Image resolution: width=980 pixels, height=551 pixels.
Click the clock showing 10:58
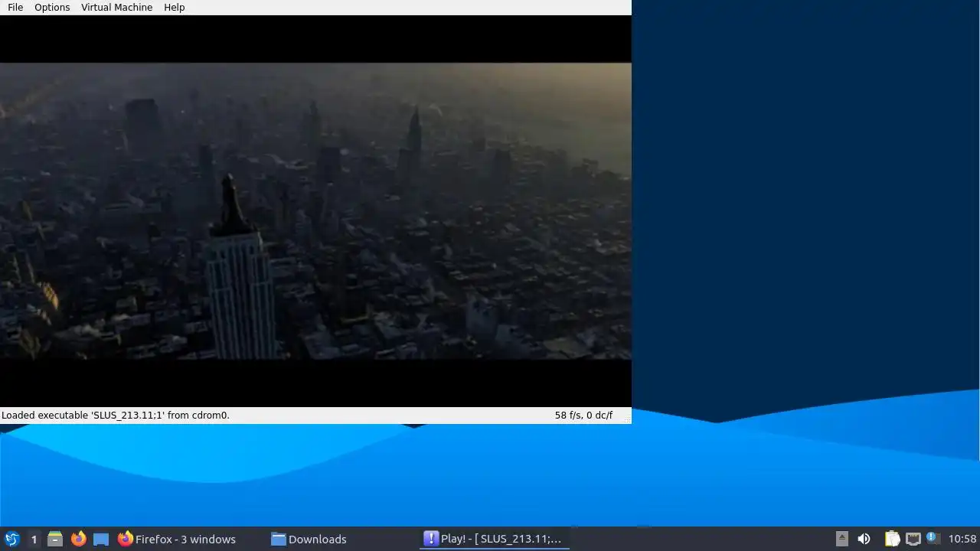coord(962,539)
